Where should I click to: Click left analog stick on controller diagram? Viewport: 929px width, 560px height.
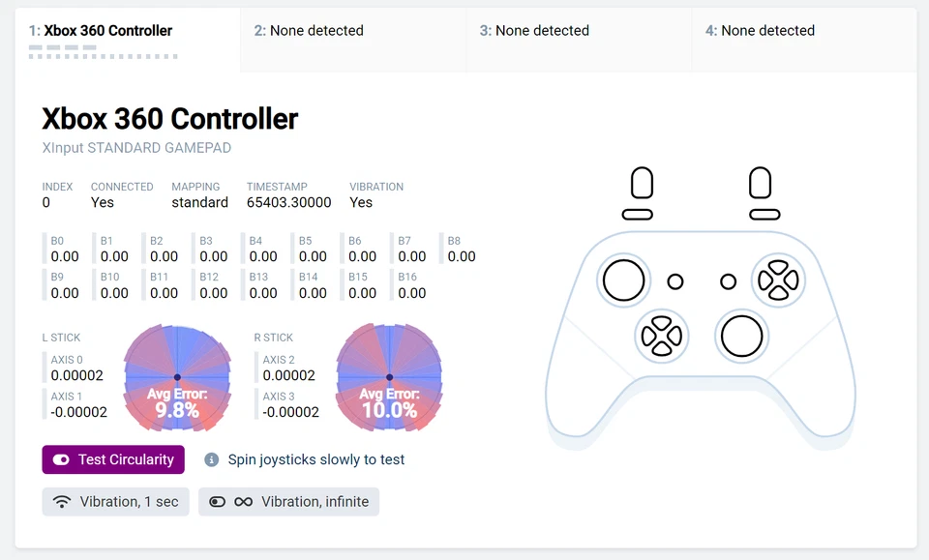tap(624, 280)
